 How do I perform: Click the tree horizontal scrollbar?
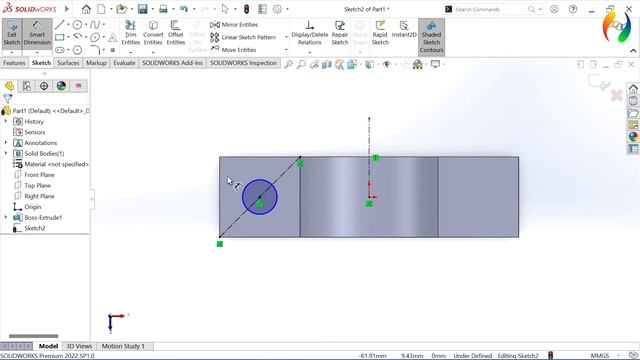coord(33,336)
